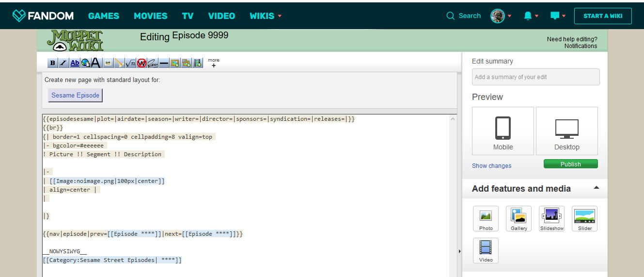Insert embedded file picture icon
Image resolution: width=644 pixels, height=277 pixels.
point(108,63)
